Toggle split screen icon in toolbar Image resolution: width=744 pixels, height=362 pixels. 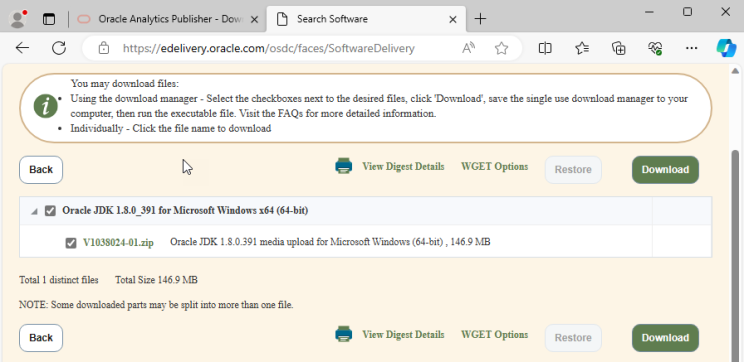click(x=545, y=48)
